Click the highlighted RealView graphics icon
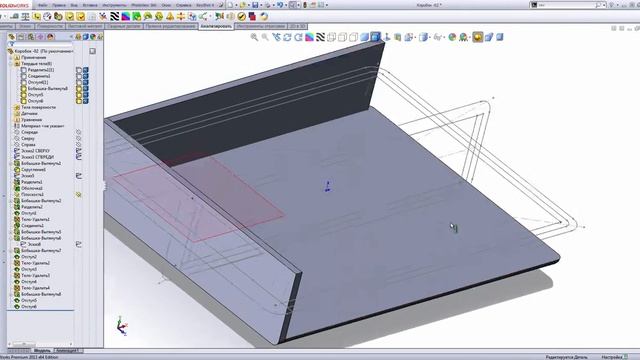Viewport: 640px width, 360px height. [x=478, y=37]
